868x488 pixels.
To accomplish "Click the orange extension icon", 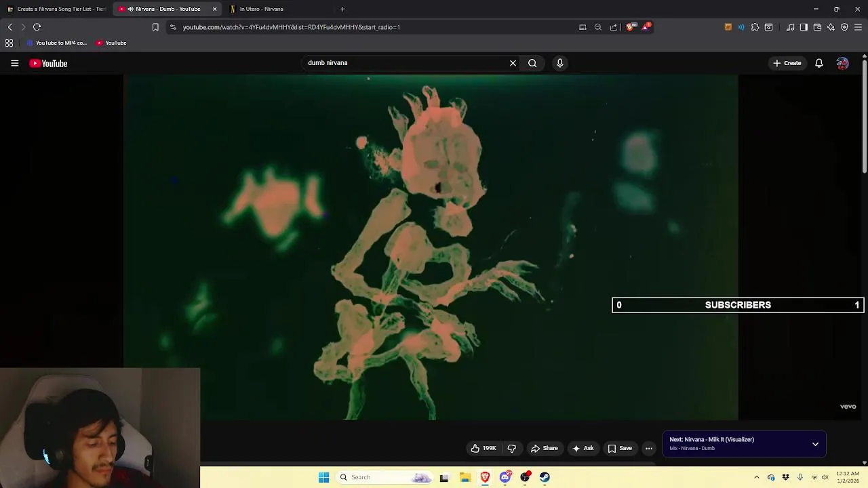I will click(x=728, y=27).
